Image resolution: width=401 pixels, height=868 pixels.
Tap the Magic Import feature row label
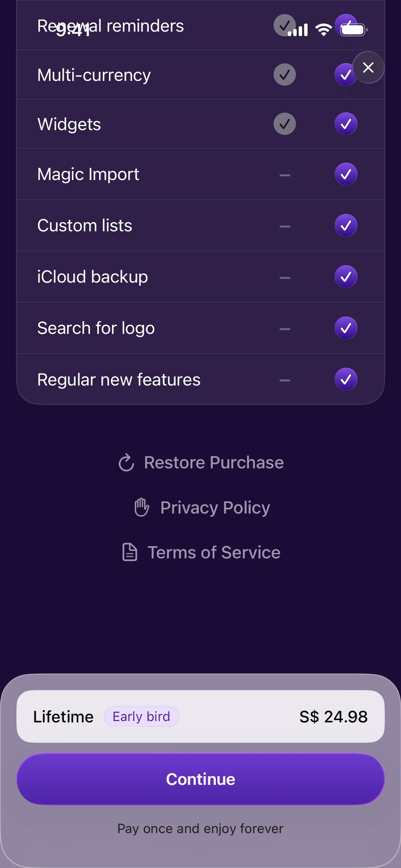coord(88,174)
